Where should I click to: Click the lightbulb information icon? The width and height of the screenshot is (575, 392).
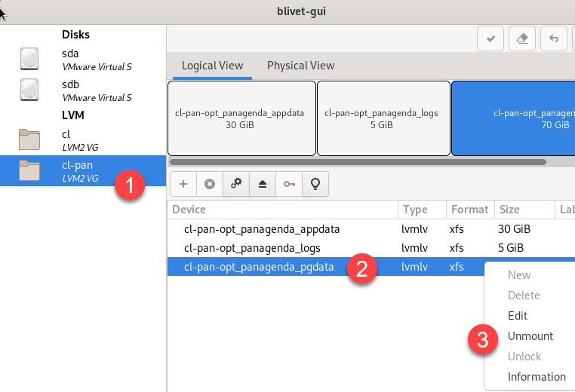(x=315, y=184)
